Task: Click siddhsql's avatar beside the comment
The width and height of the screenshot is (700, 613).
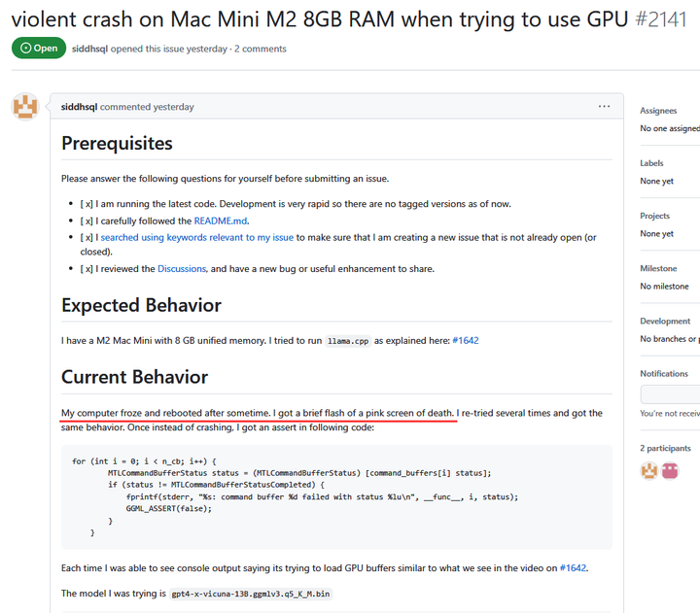Action: 24,107
